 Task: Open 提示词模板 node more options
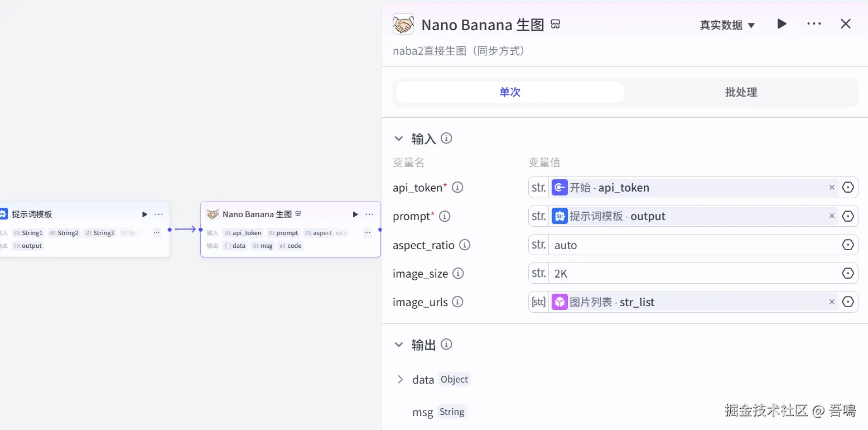coord(159,214)
